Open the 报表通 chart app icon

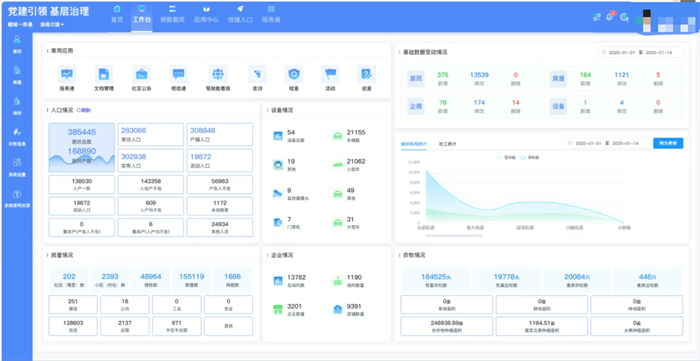[67, 74]
